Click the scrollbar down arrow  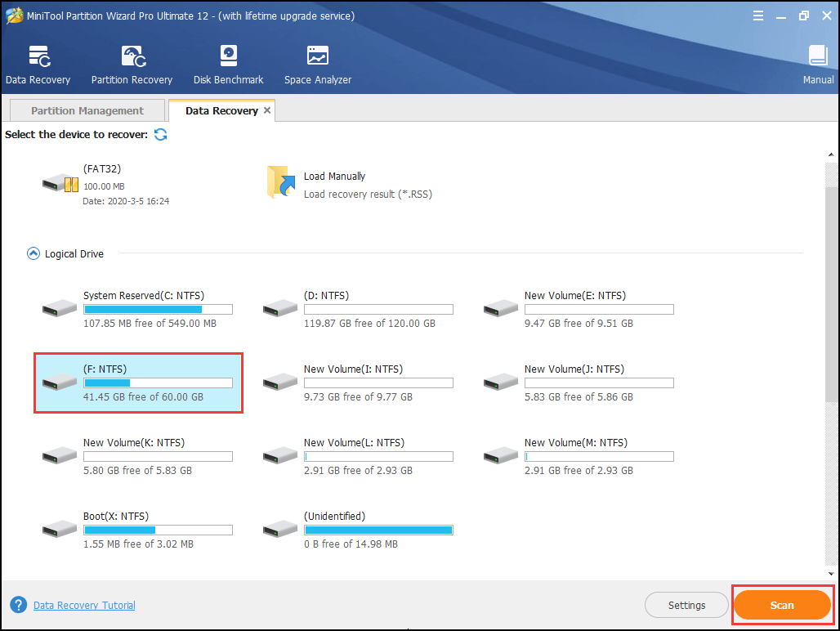tap(831, 573)
